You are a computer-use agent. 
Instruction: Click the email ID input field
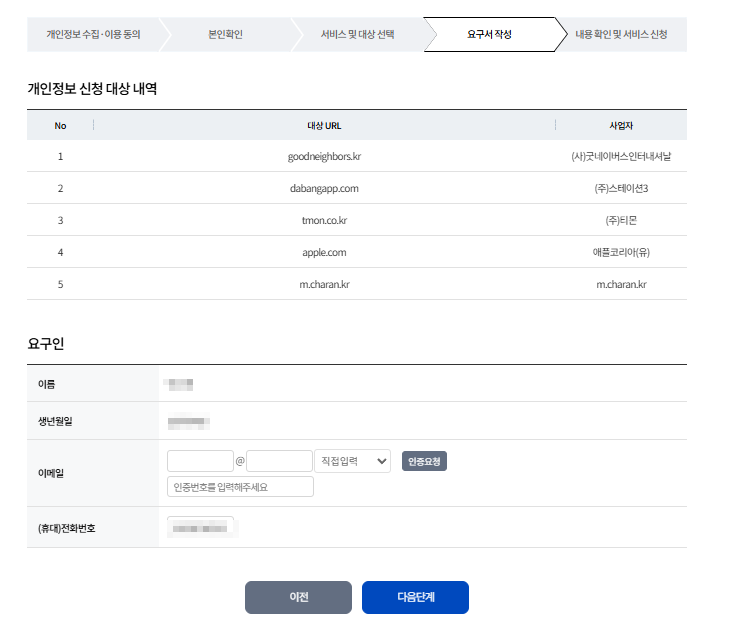pyautogui.click(x=200, y=461)
